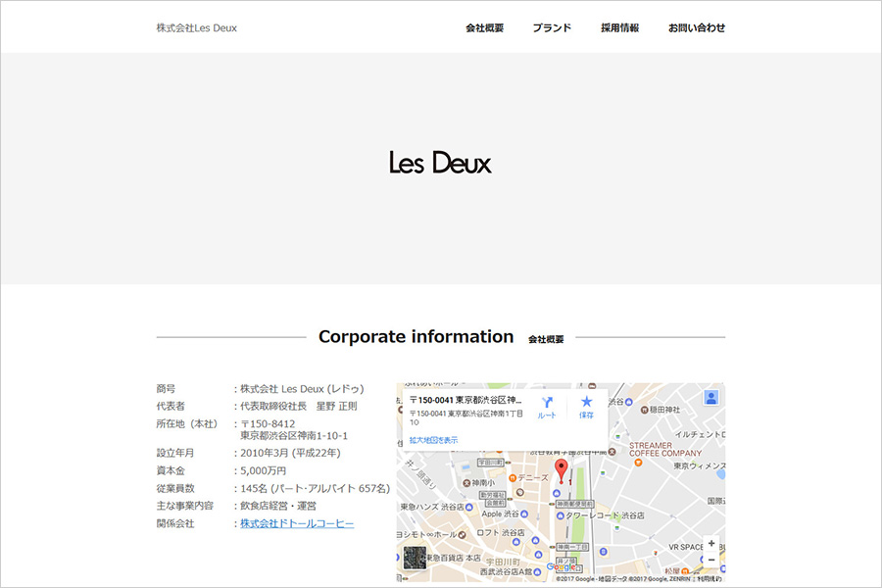
Task: Click the 株式会社 Les Deux (レドゥ) company name
Action: point(302,388)
